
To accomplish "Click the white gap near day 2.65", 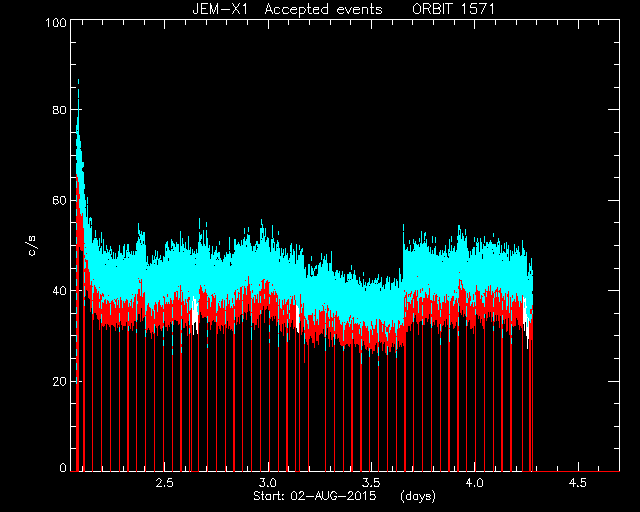I will (x=195, y=312).
